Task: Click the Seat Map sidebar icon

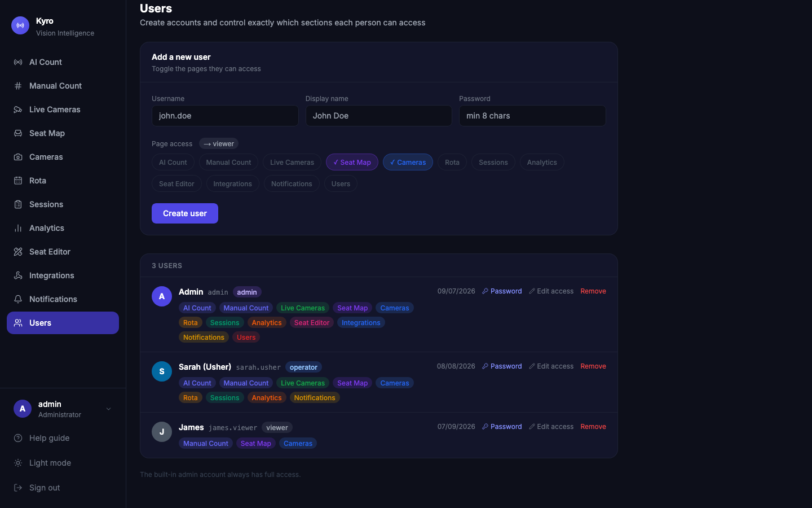Action: point(18,133)
